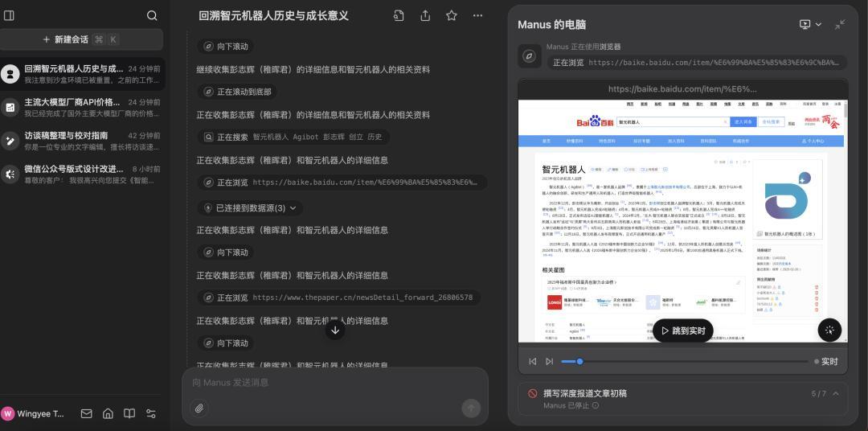Click the 正在浏览 URL bar in computer panel
Viewport: 868px width, 431px height.
click(x=697, y=63)
